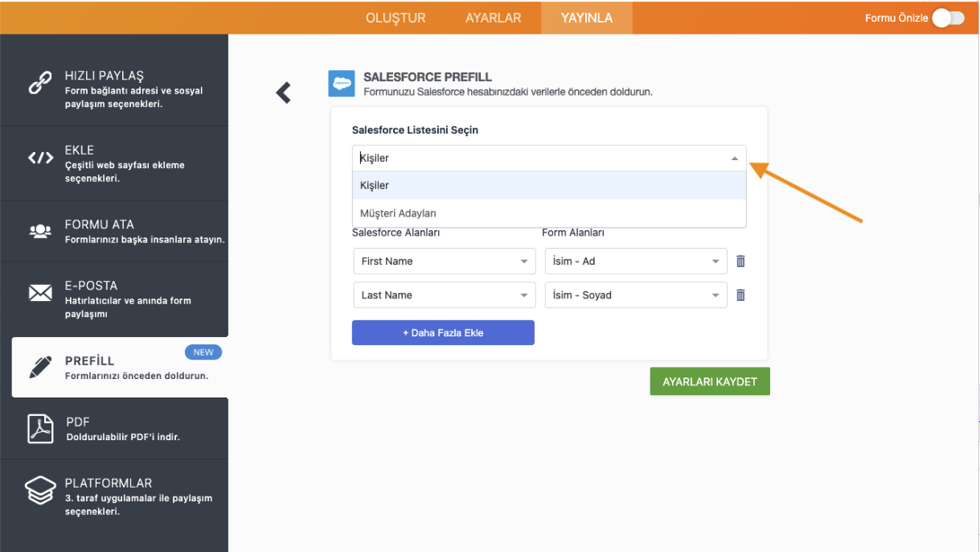Open the First Name Salesforce field dropdown
Screen dimensions: 980x552
coord(444,262)
